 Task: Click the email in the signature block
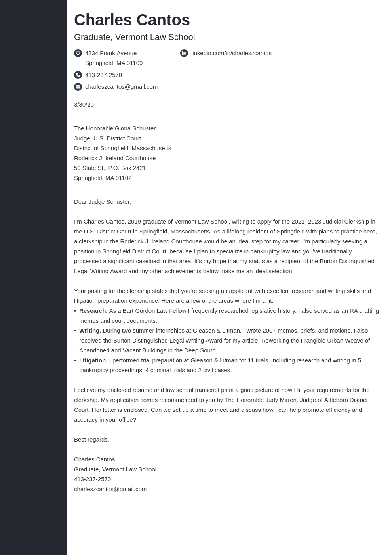point(110,489)
